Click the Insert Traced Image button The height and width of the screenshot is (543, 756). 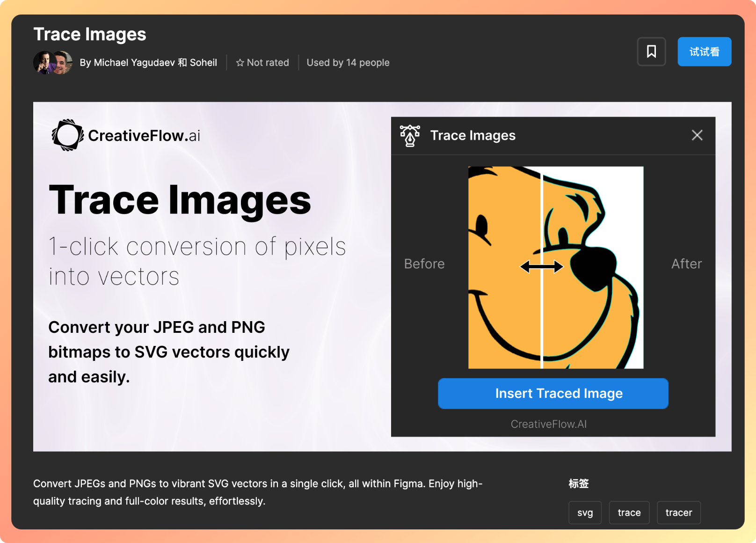[553, 393]
